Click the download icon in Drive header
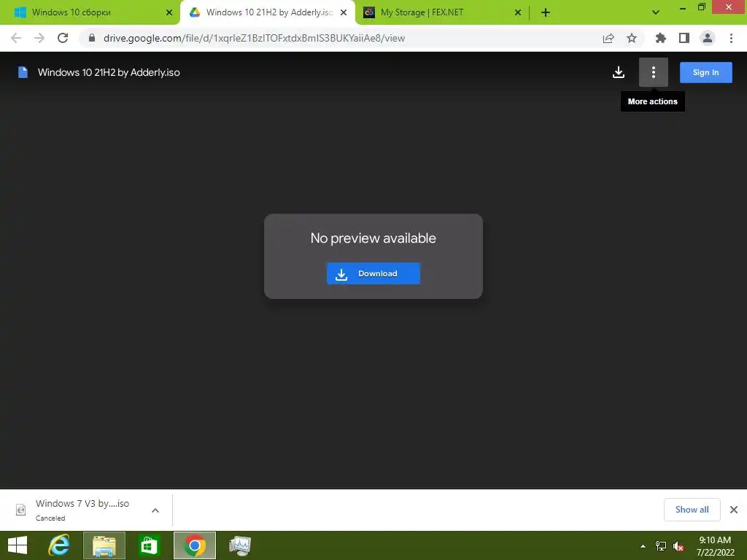Screen dimensions: 747x560 pyautogui.click(x=619, y=72)
